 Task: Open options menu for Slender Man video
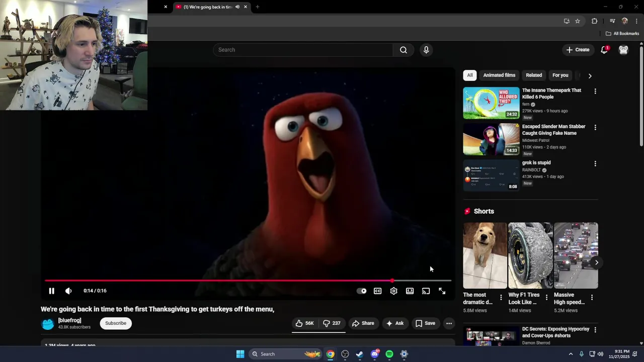point(595,128)
